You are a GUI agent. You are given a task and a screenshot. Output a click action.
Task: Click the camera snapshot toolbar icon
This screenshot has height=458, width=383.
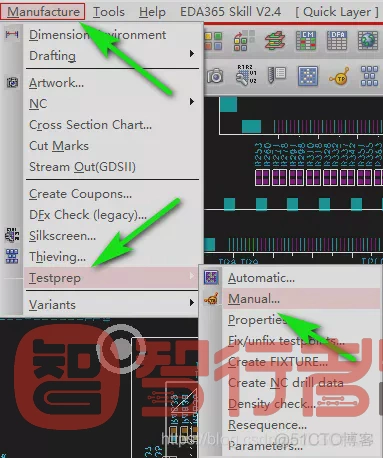click(x=215, y=76)
